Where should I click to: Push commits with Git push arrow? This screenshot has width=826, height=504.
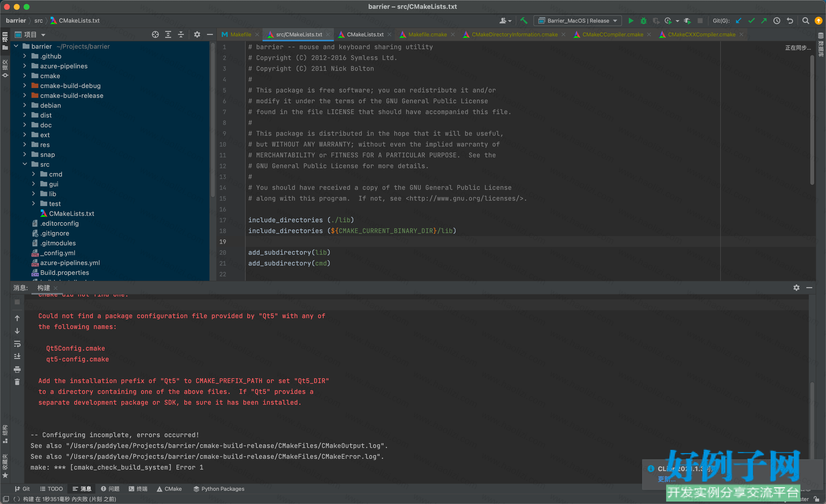point(764,21)
